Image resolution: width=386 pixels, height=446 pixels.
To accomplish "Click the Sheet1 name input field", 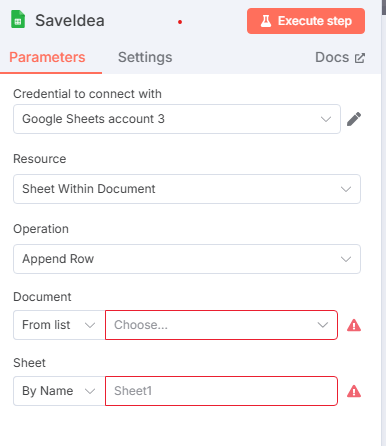I will tap(221, 391).
